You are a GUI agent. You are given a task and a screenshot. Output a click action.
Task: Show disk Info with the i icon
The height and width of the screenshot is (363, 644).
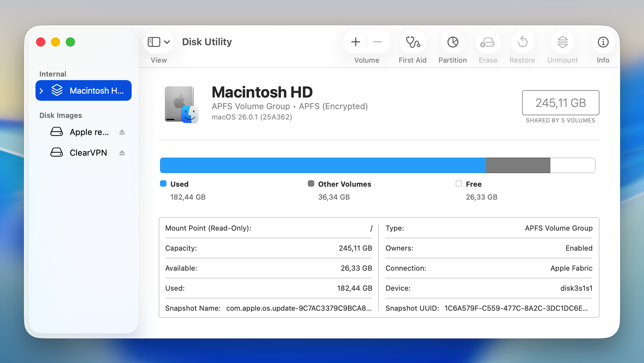pos(603,42)
